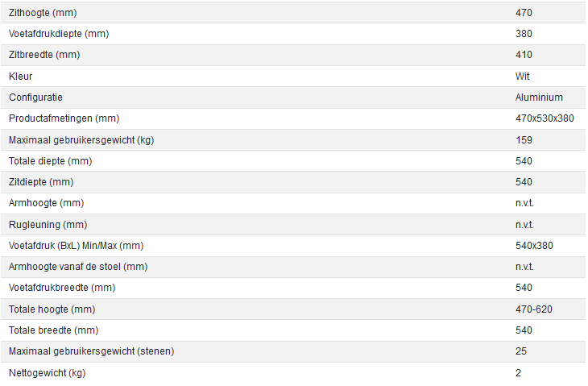Select the Kleur value Wit

point(523,77)
